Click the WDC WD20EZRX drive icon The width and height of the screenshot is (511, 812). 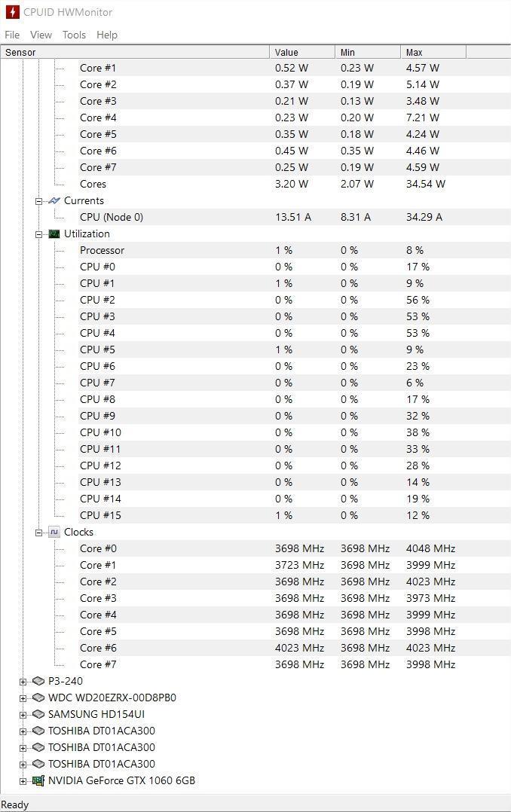click(x=38, y=698)
